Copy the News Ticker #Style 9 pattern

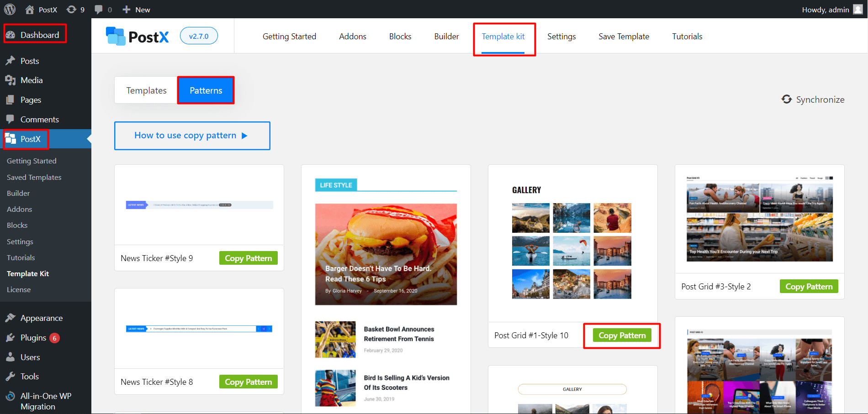coord(248,258)
